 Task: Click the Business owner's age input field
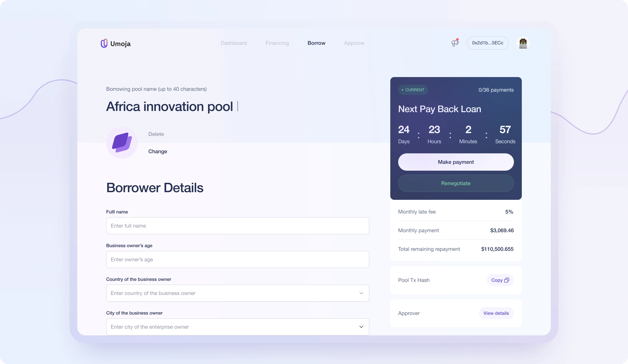click(238, 259)
